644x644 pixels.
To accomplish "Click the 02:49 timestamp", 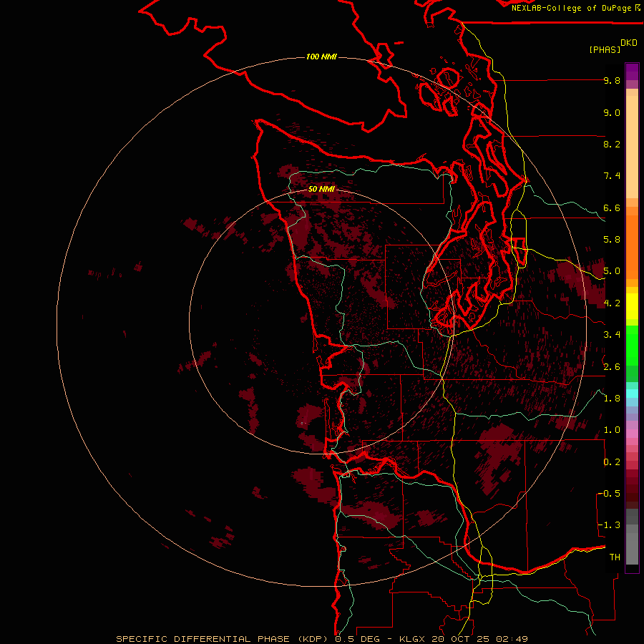I will tap(512, 639).
